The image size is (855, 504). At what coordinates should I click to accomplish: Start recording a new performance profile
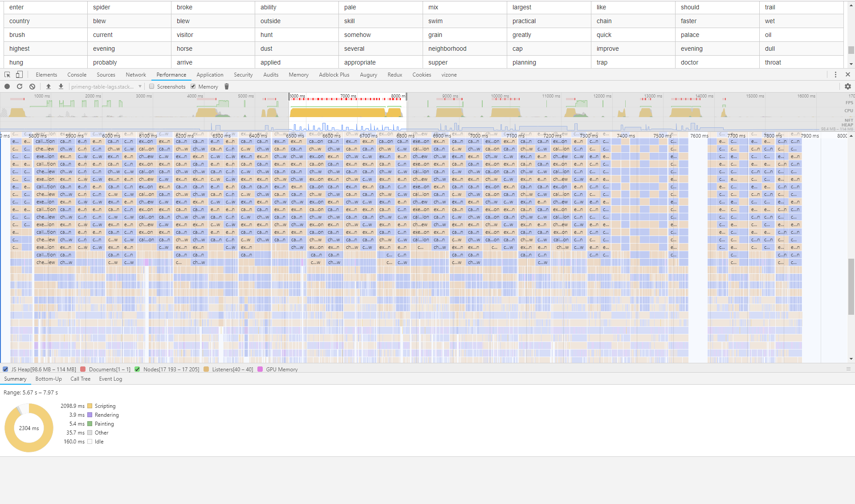(x=7, y=86)
